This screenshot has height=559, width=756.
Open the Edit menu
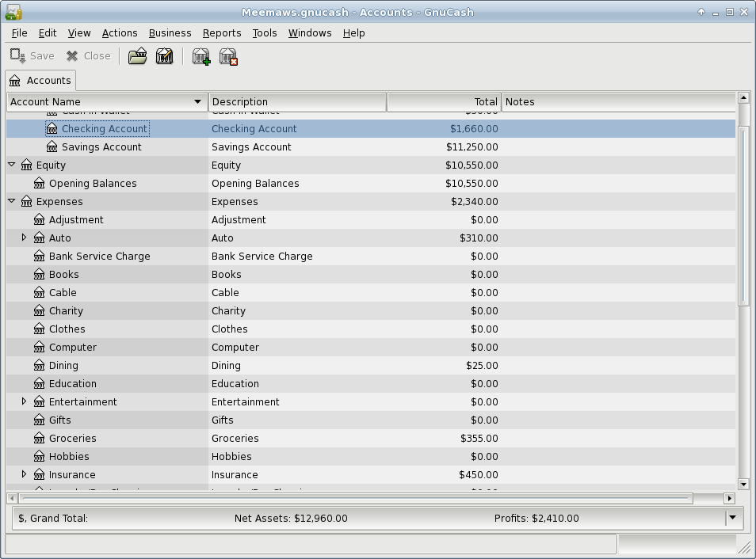pyautogui.click(x=48, y=32)
